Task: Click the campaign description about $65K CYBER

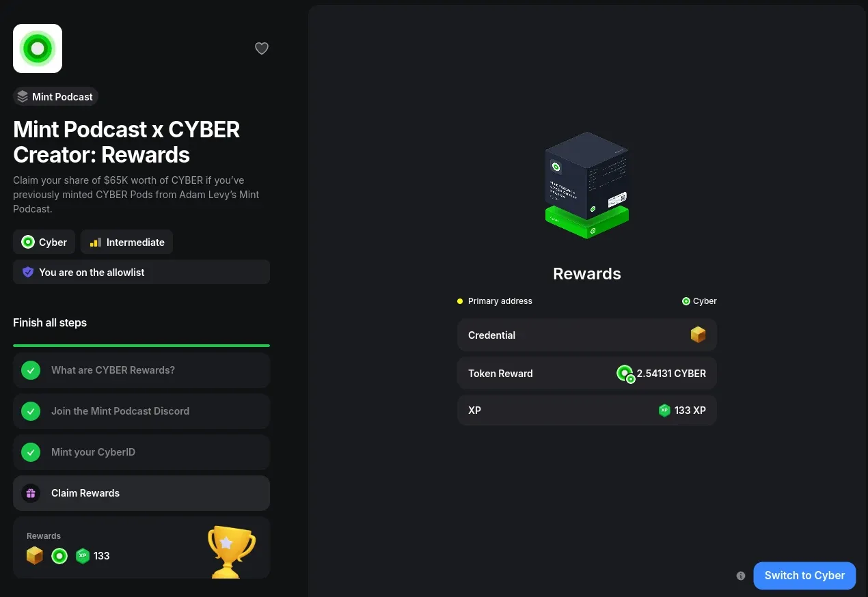Action: tap(137, 195)
